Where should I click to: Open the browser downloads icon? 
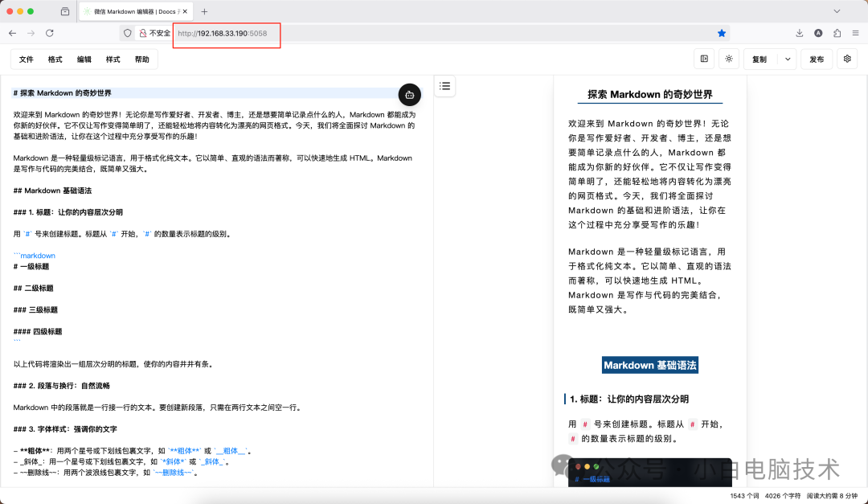(x=800, y=33)
